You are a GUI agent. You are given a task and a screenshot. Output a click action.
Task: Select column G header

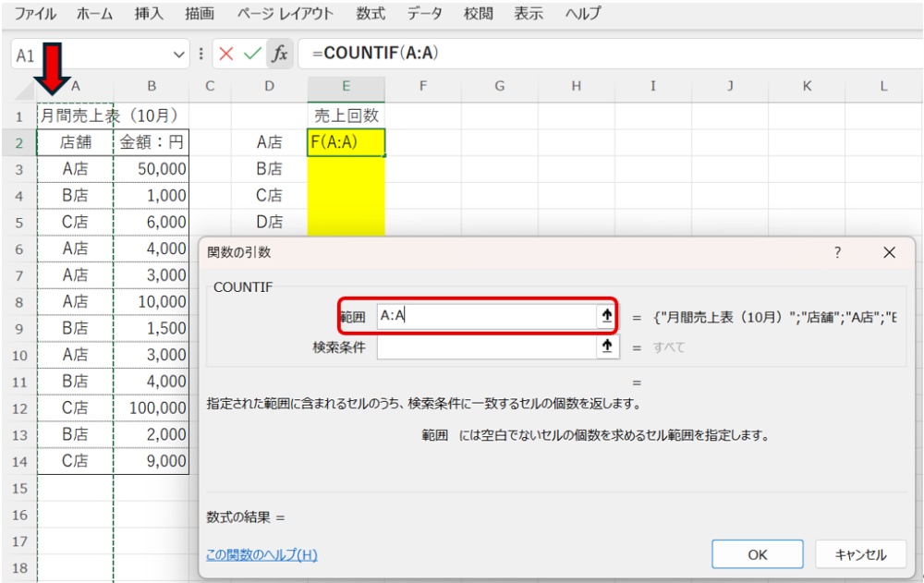[x=499, y=87]
